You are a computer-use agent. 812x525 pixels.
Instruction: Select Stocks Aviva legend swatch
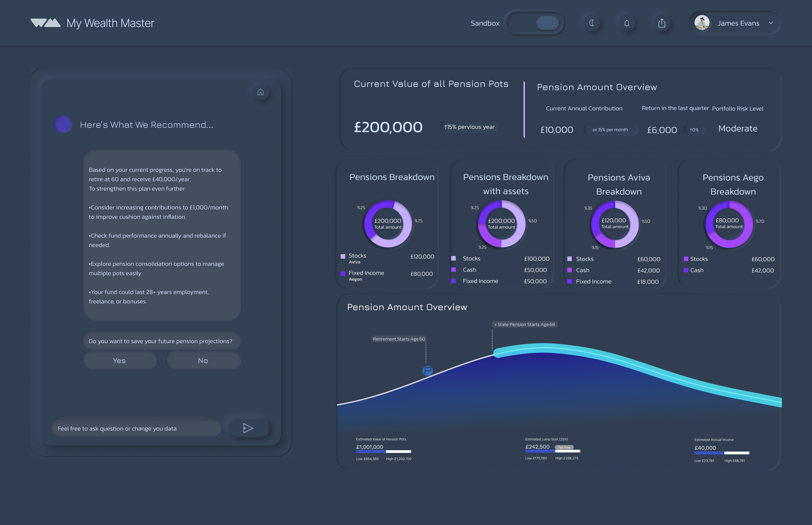343,256
